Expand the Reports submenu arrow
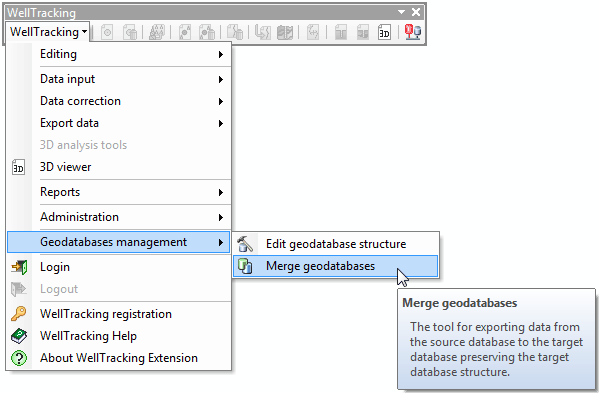599x393 pixels. [220, 192]
